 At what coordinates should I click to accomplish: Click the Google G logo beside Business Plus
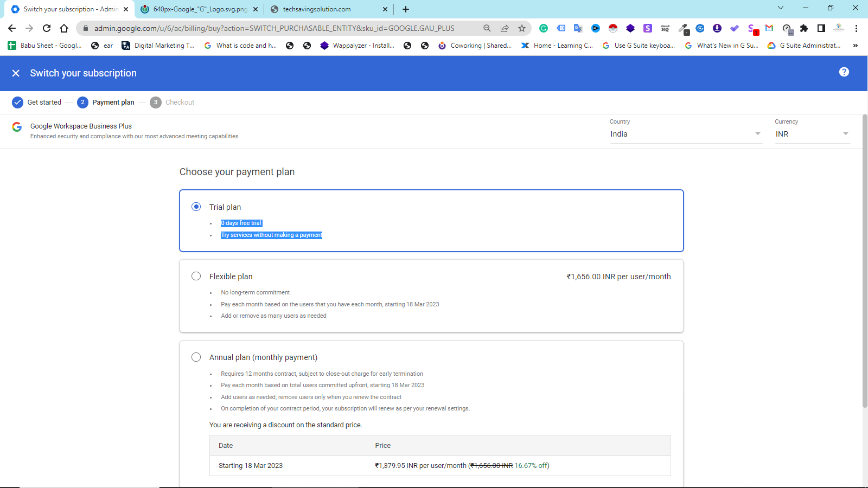(17, 127)
